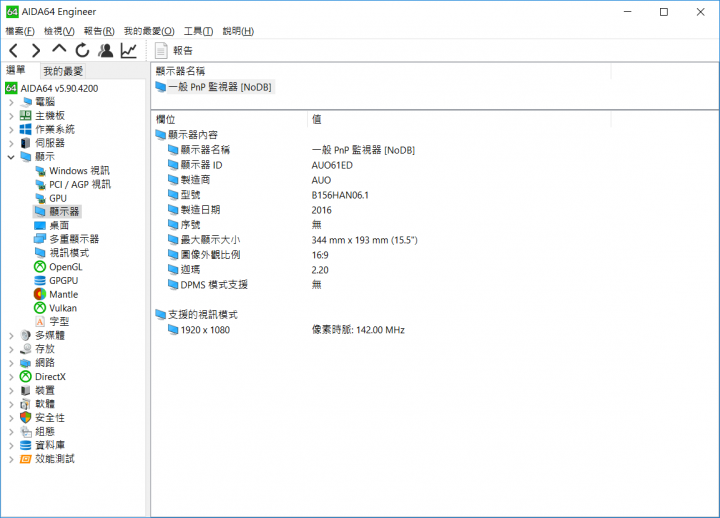
Task: Open the GPU tree item
Action: tap(51, 198)
